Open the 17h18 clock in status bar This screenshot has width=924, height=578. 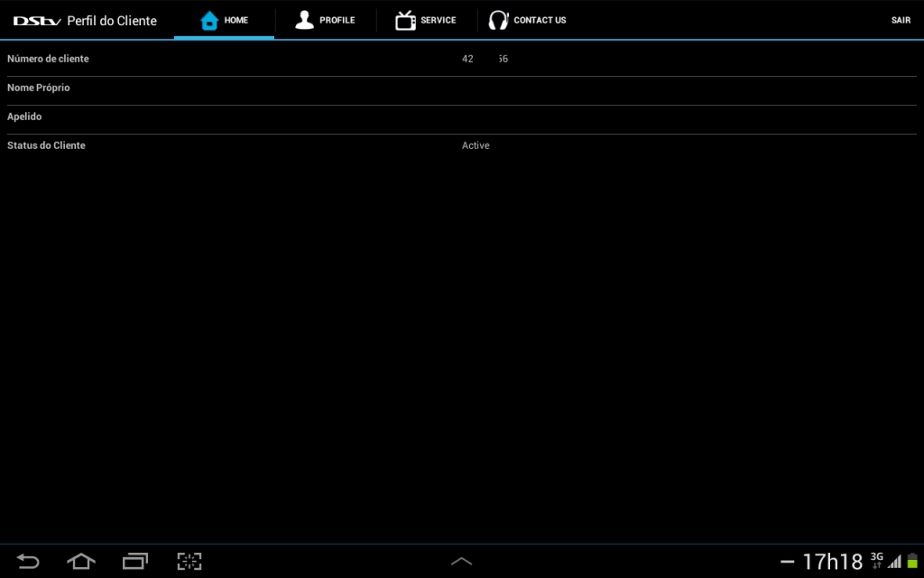click(x=832, y=561)
